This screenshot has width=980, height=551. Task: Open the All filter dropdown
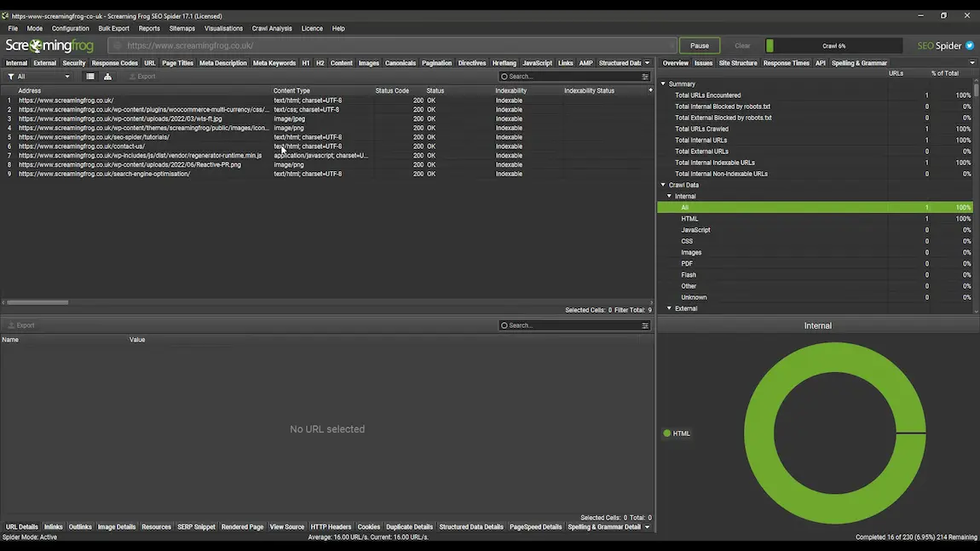pyautogui.click(x=39, y=77)
